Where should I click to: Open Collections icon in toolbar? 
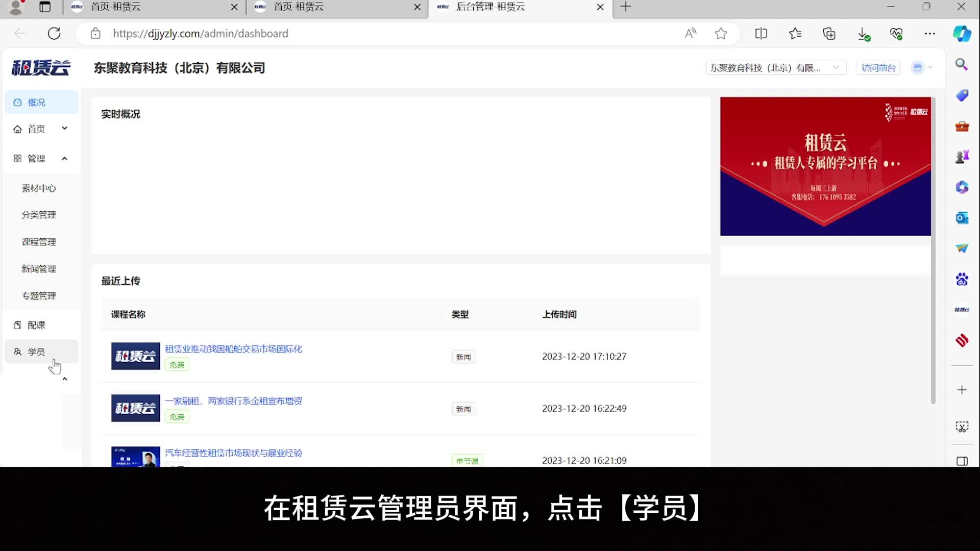pos(829,34)
